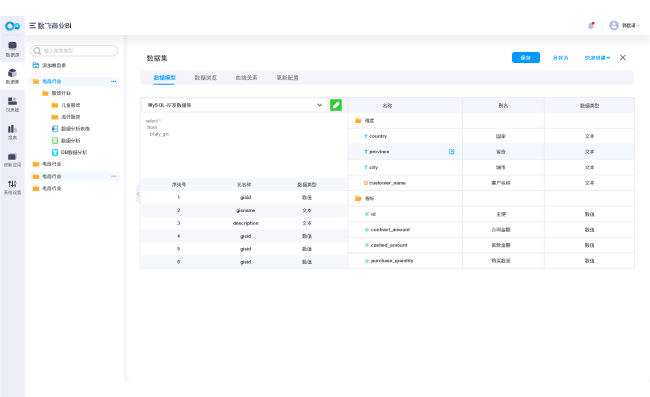
Task: Open the dashboard section in sidebar
Action: [12, 104]
